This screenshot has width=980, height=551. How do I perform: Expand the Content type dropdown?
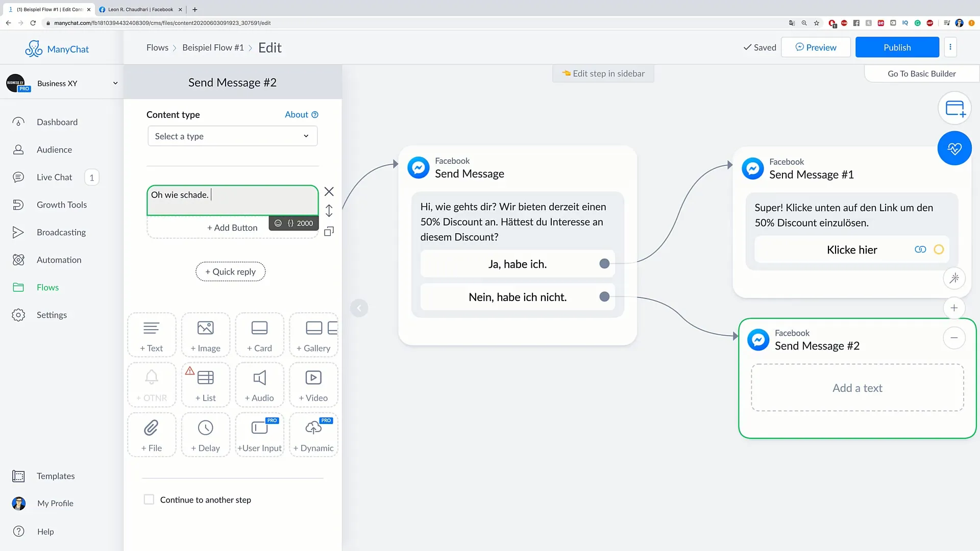pos(232,136)
